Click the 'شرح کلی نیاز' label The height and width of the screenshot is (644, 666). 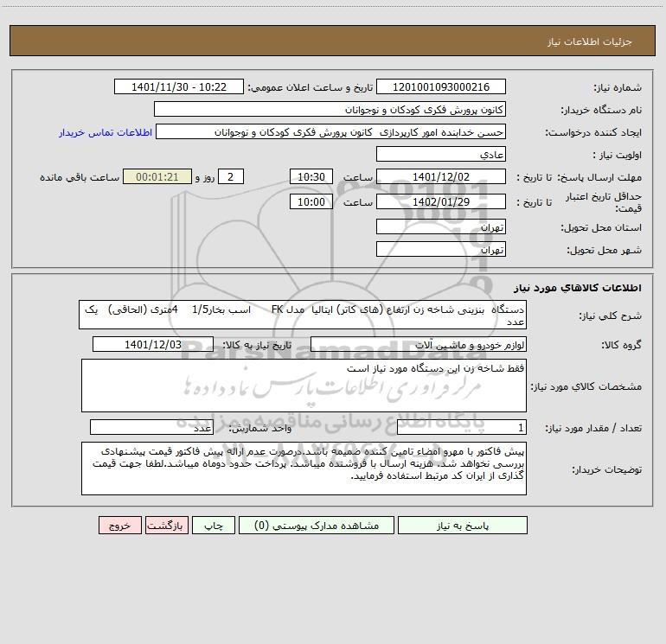click(x=611, y=316)
